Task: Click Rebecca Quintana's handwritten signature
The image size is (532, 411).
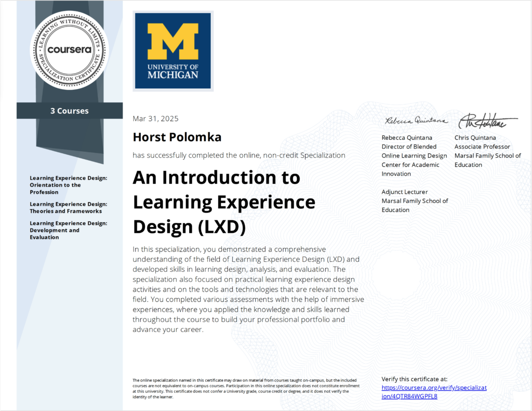Action: click(416, 121)
